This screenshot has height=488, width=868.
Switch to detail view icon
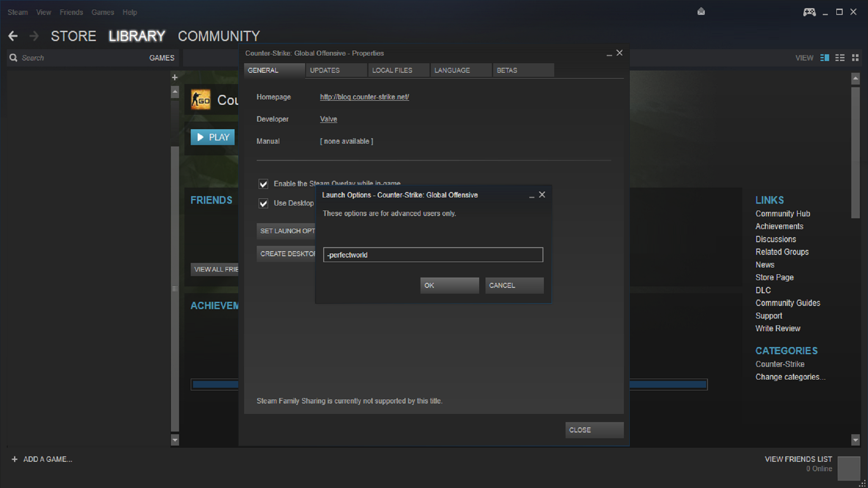(825, 58)
